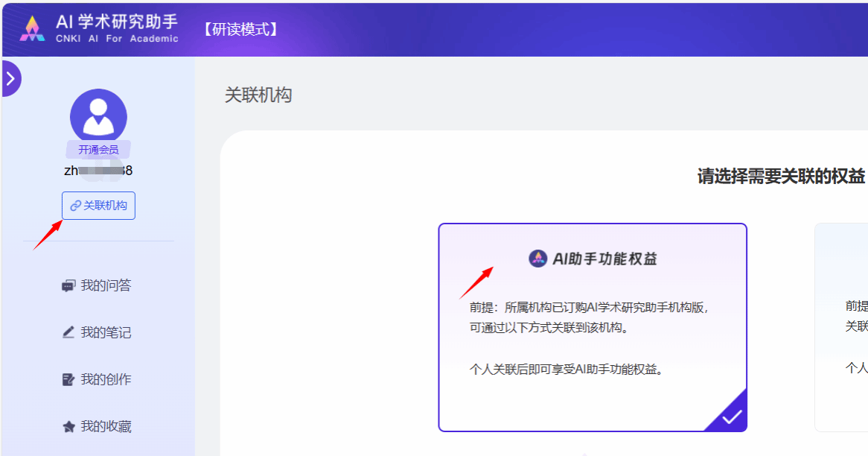Go to the 我的笔记 menu item
This screenshot has width=868, height=456.
click(106, 332)
